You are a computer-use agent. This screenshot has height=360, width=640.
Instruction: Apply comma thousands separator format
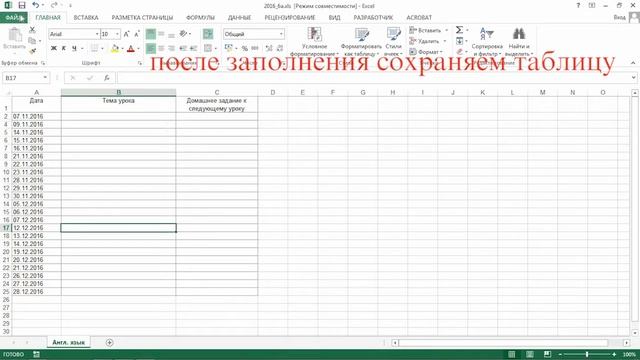click(255, 49)
